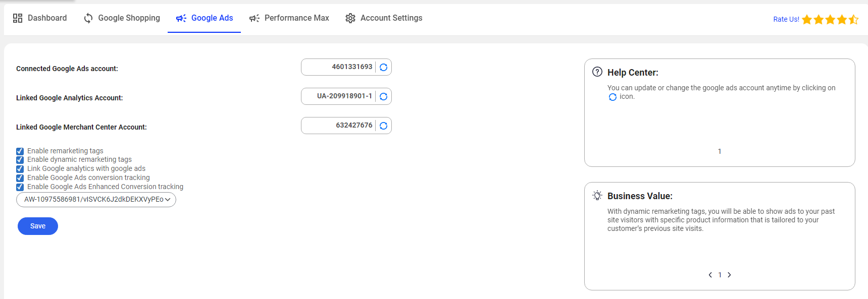Uncheck Enable remarketing tags
The height and width of the screenshot is (299, 868).
[20, 151]
